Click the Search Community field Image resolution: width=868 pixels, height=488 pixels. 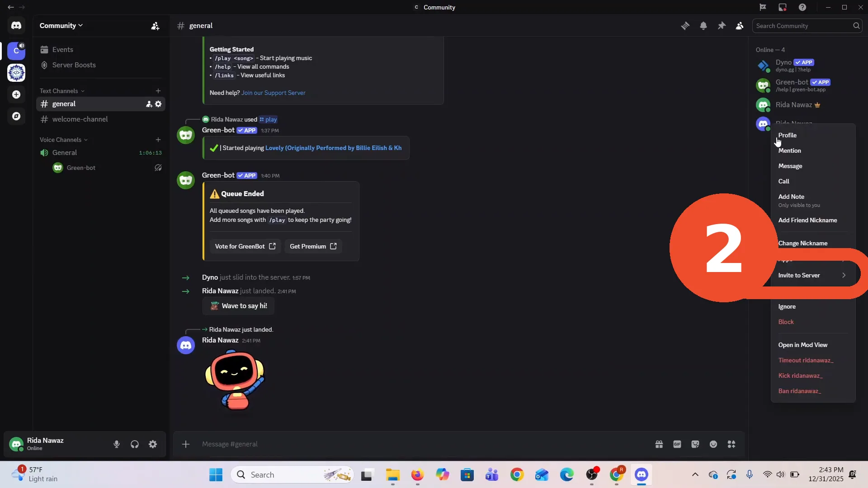click(807, 26)
